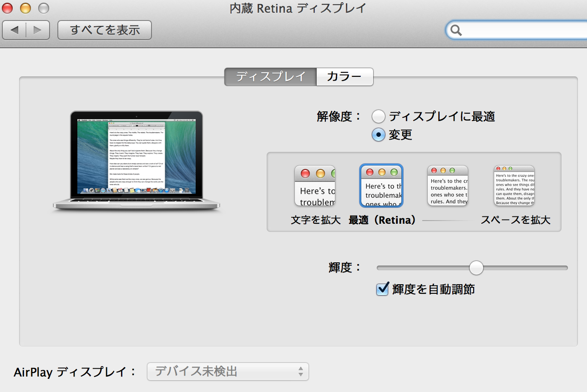This screenshot has width=587, height=392.
Task: Switch to the ディスプレイ tab
Action: [x=270, y=77]
